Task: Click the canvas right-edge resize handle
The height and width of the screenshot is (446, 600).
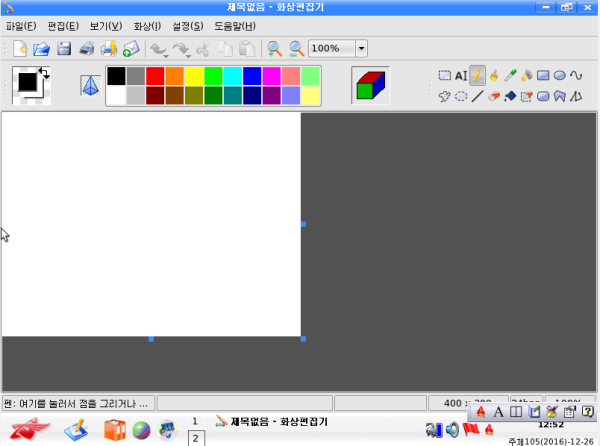Action: tap(302, 224)
